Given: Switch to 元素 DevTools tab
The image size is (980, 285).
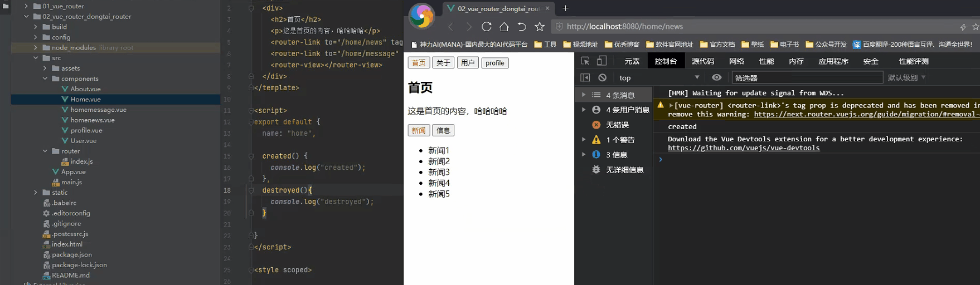Looking at the screenshot, I should point(632,61).
